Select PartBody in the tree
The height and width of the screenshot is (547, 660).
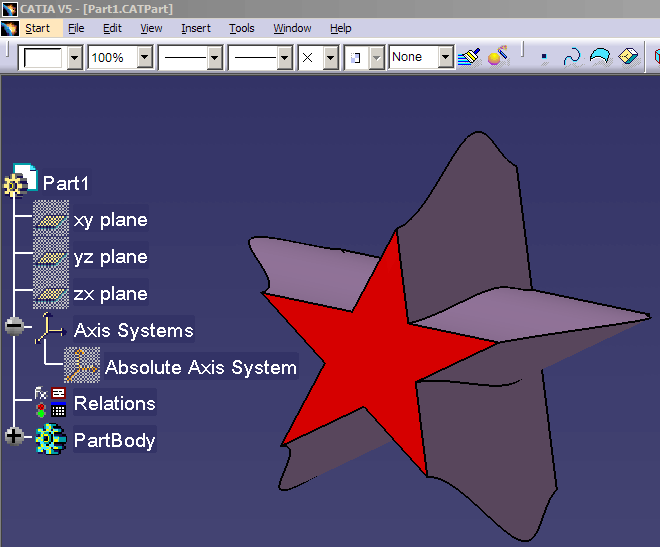click(114, 440)
